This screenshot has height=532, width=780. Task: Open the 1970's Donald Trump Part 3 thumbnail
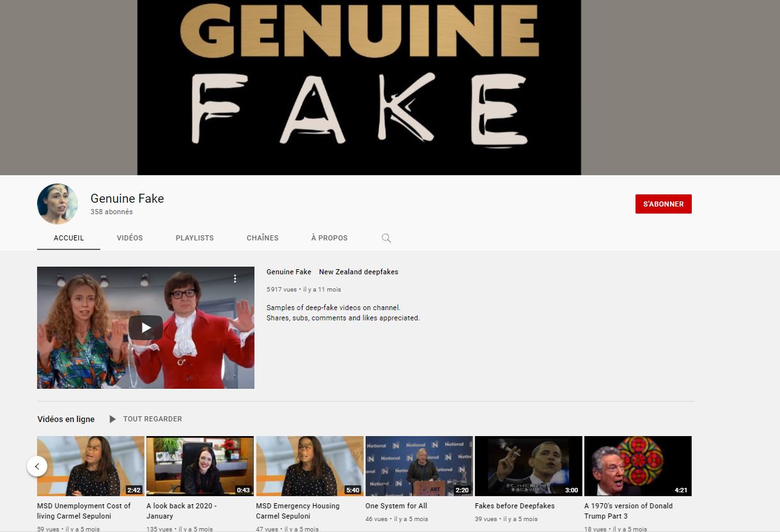tap(637, 465)
